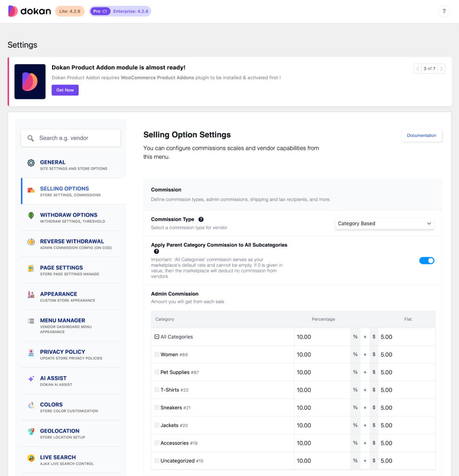Click the Menu Manager list icon
Image resolution: width=459 pixels, height=476 pixels.
coord(31,321)
